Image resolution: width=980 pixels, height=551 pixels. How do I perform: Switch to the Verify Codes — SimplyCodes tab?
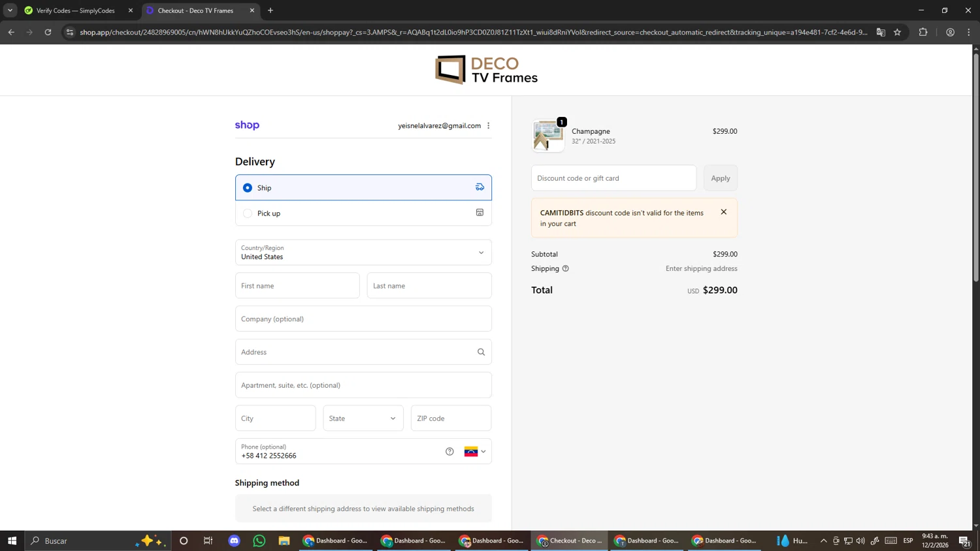[76, 10]
